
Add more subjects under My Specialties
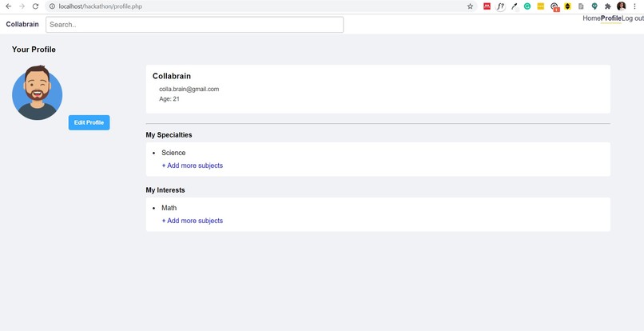(193, 165)
